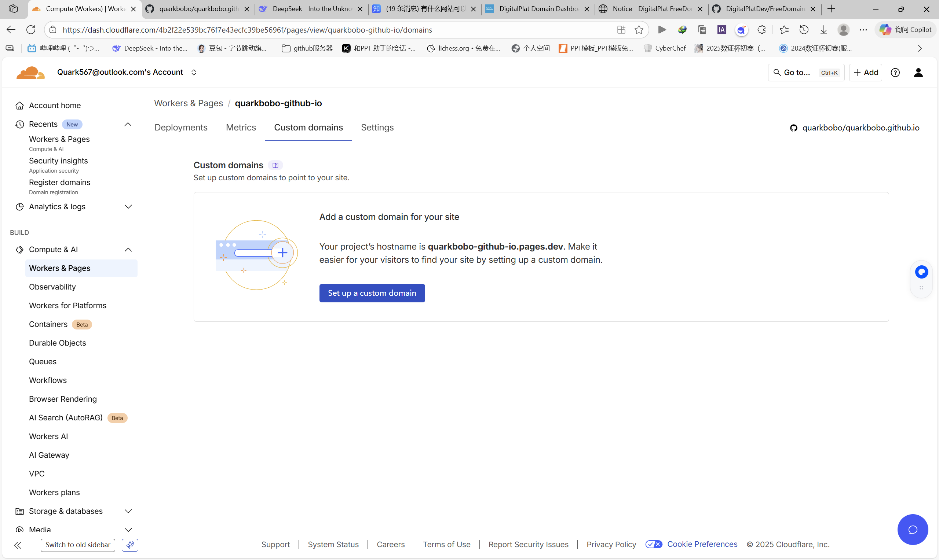Collapse the Compute & AI section
939x560 pixels.
(x=128, y=250)
